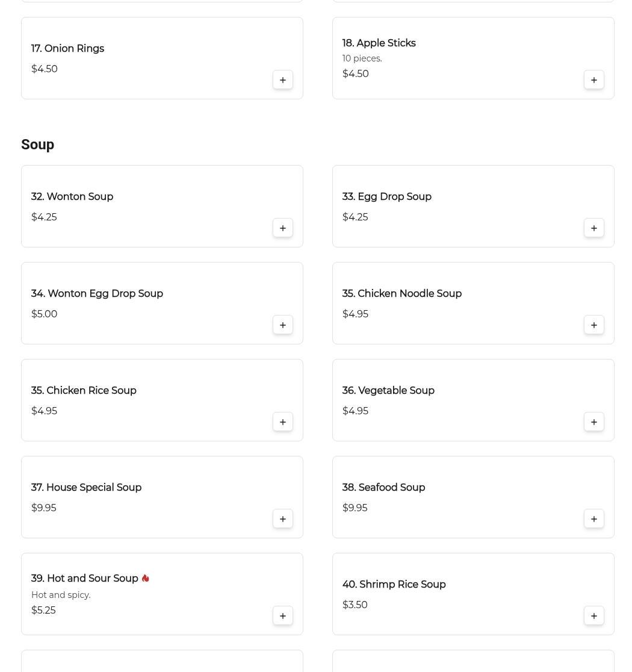This screenshot has height=672, width=632.
Task: Open the 38. Seafood Soup item title
Action: [383, 488]
